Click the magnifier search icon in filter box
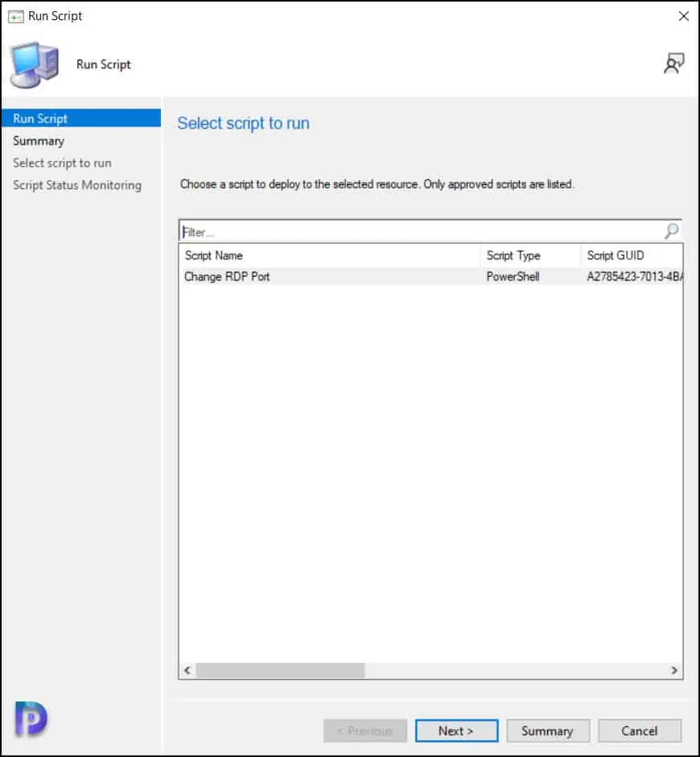Image resolution: width=700 pixels, height=757 pixels. click(672, 231)
